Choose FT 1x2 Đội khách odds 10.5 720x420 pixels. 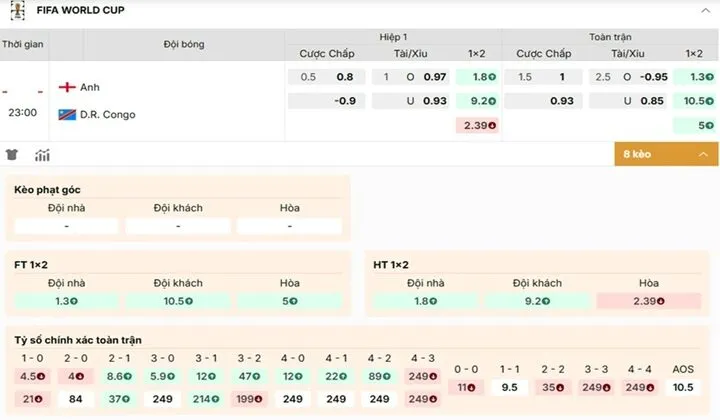coord(178,302)
